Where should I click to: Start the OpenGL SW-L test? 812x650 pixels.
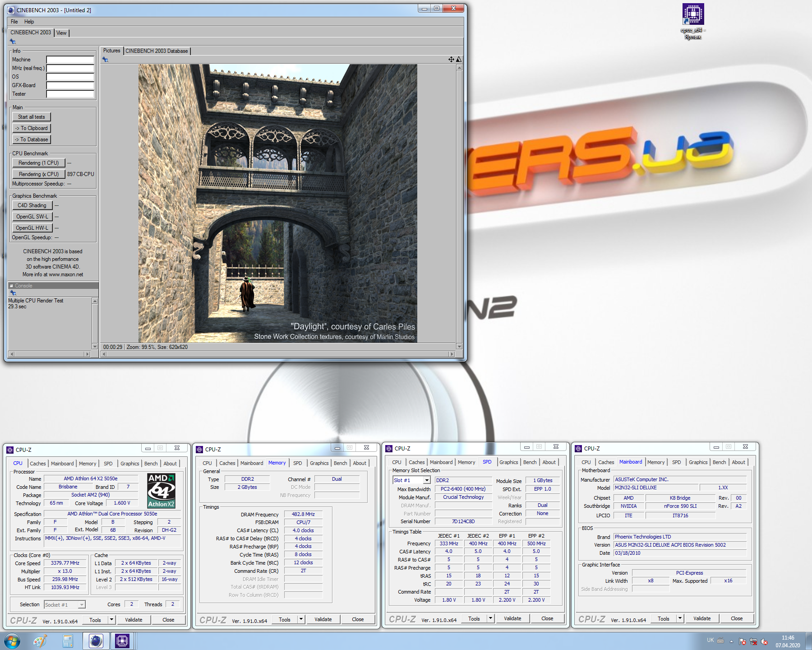(32, 217)
